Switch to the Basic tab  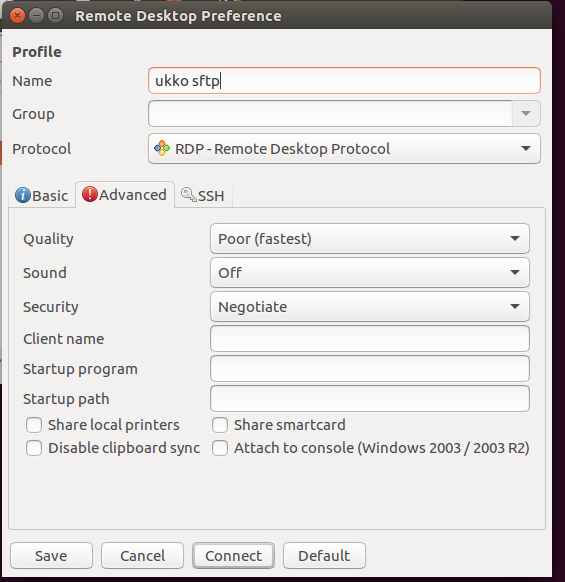coord(42,196)
